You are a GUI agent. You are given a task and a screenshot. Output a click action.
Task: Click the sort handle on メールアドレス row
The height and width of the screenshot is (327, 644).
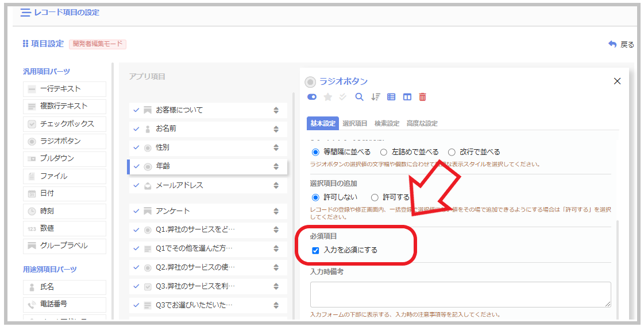(x=276, y=185)
